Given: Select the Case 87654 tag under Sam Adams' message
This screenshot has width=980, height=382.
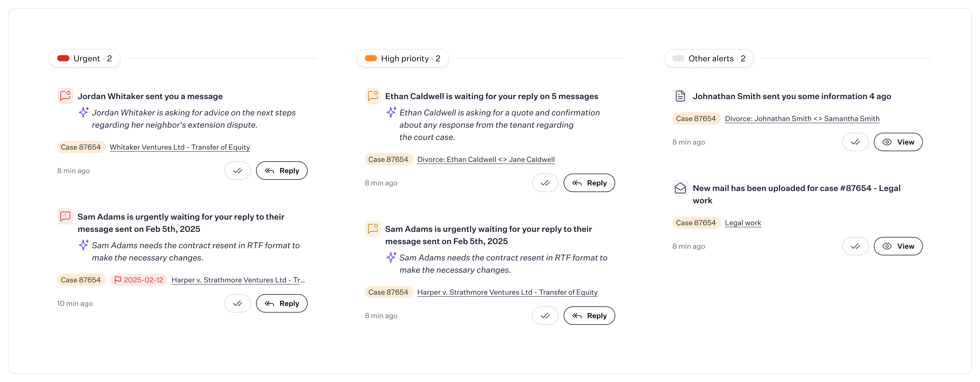Looking at the screenshot, I should [x=81, y=280].
